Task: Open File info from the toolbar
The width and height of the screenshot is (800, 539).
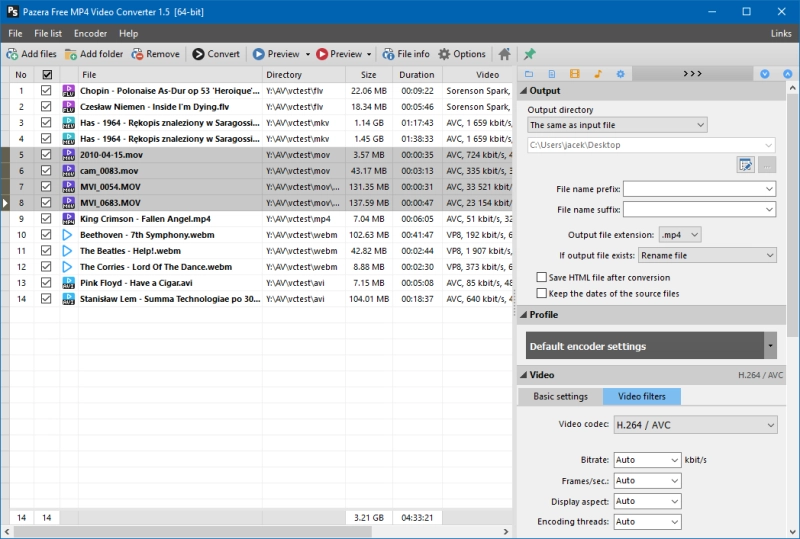Action: [x=406, y=54]
